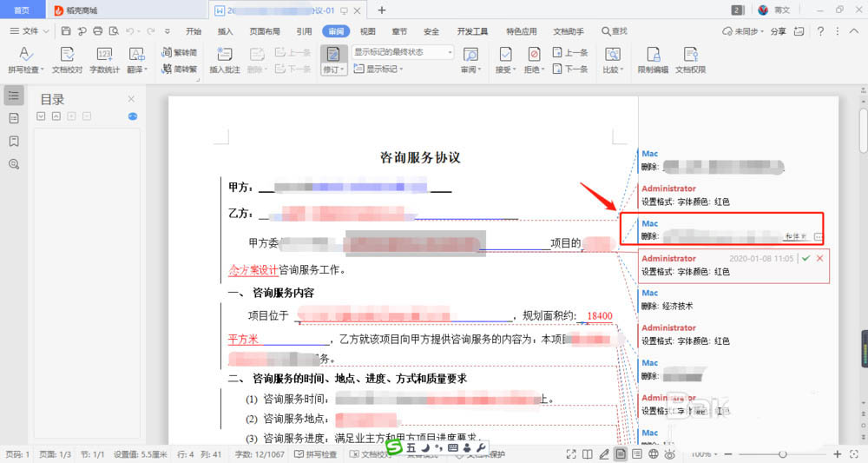The height and width of the screenshot is (463, 868).
Task: Reject the Administrator revision with red X
Action: click(820, 258)
